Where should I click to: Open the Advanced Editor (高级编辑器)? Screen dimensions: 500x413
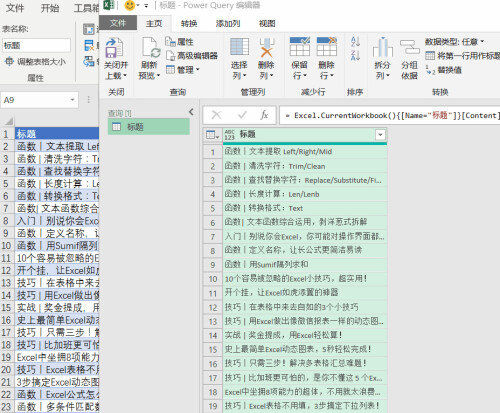(192, 55)
